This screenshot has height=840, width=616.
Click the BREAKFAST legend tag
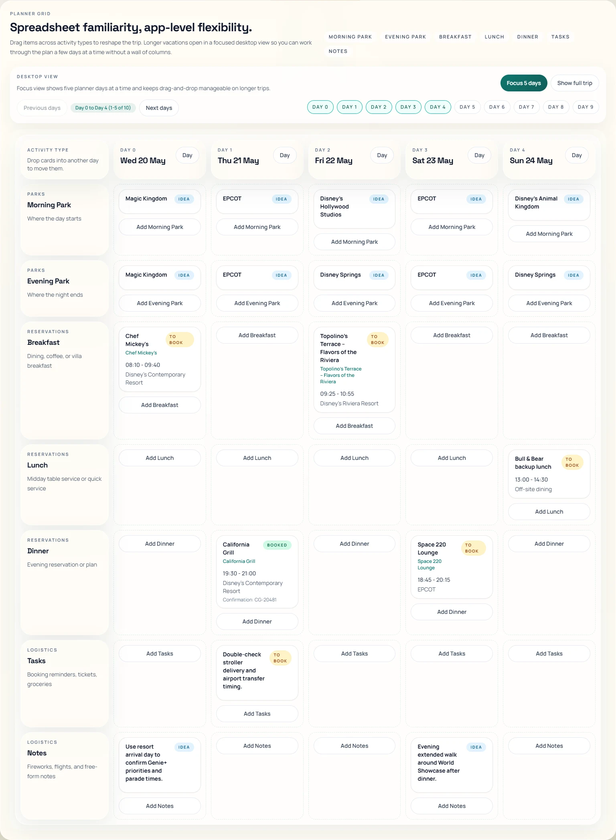point(455,37)
